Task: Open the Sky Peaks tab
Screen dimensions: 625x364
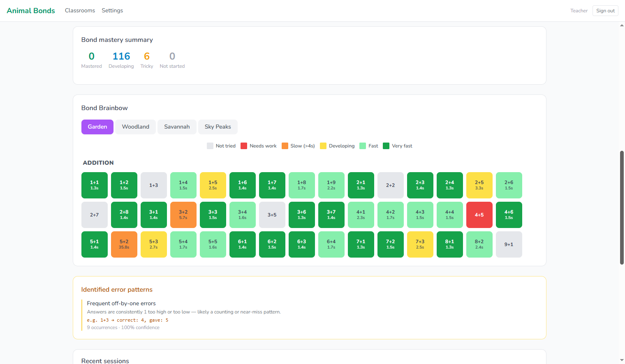Action: (x=218, y=127)
